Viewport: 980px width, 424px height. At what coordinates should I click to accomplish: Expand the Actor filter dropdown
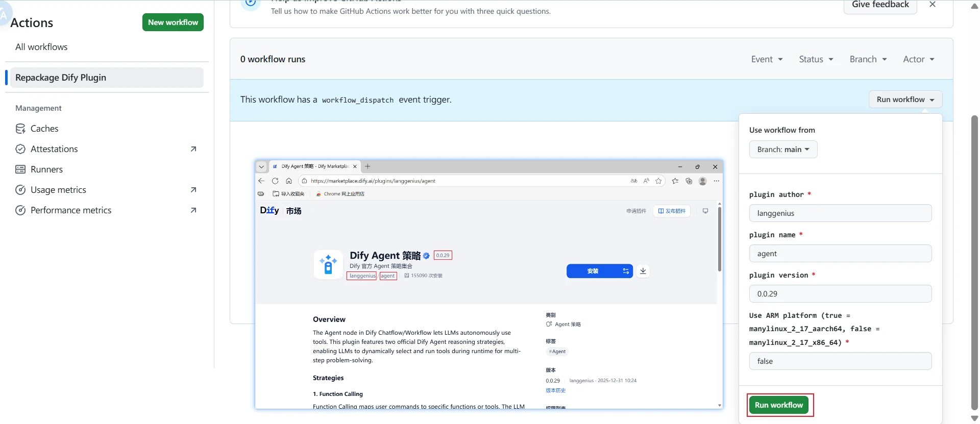click(x=919, y=59)
